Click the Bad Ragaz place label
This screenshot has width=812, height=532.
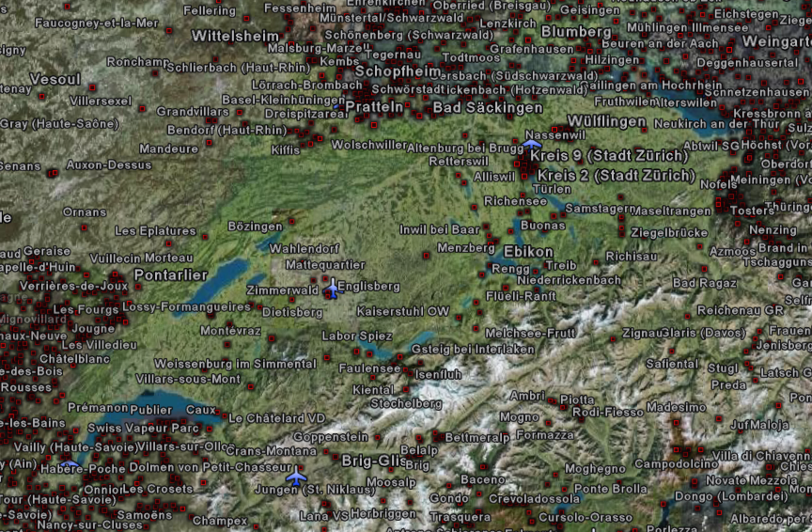tap(704, 283)
